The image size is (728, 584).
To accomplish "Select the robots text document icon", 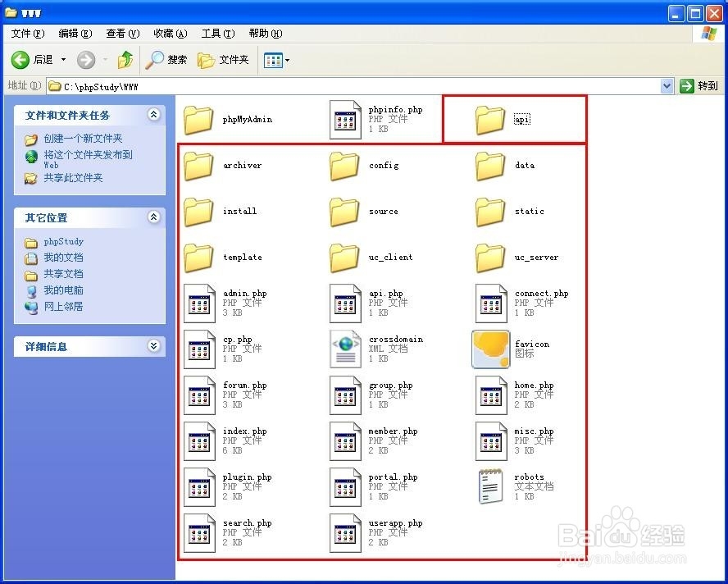I will pyautogui.click(x=491, y=486).
